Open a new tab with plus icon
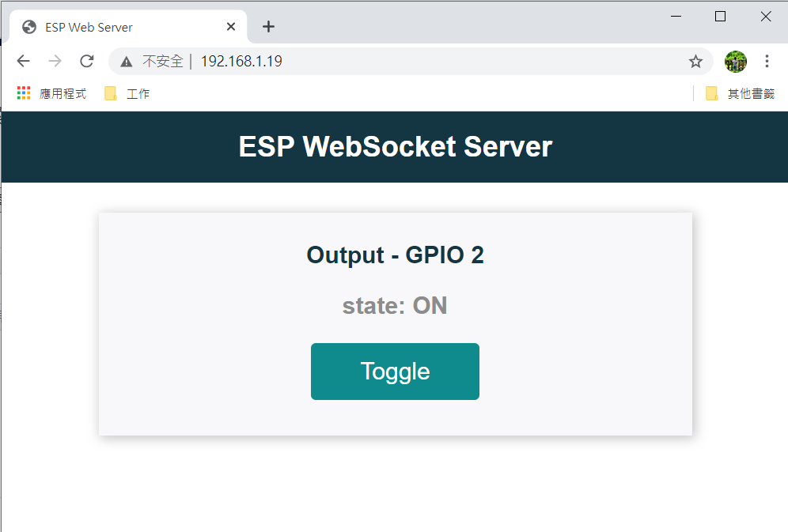The width and height of the screenshot is (788, 532). 268,27
